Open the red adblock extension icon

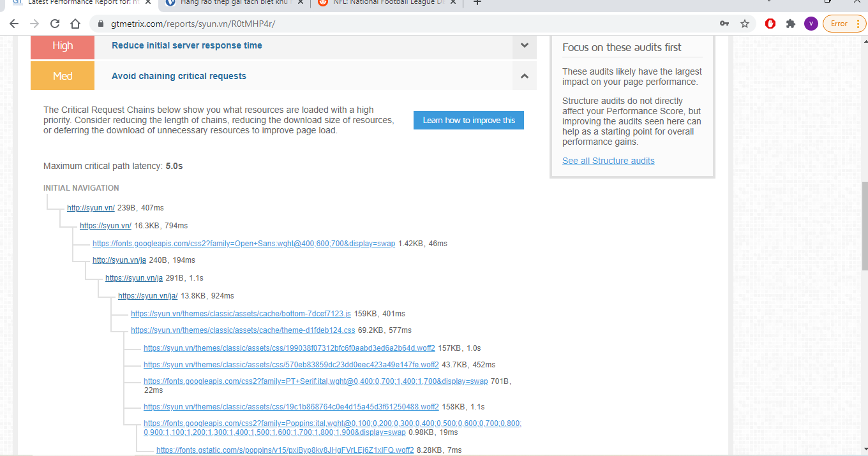click(770, 24)
